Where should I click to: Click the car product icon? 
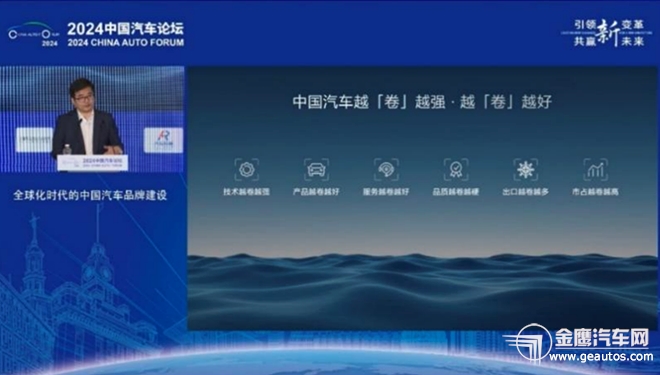(x=316, y=170)
